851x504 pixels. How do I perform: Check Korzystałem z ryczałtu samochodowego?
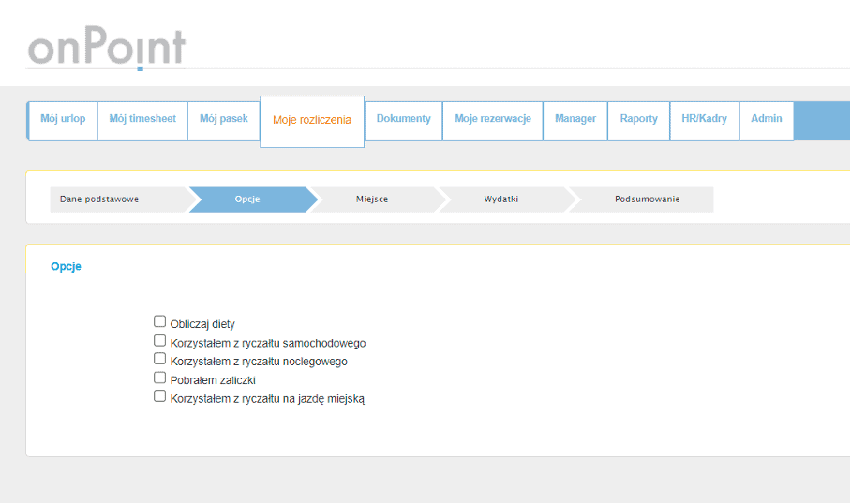(159, 341)
